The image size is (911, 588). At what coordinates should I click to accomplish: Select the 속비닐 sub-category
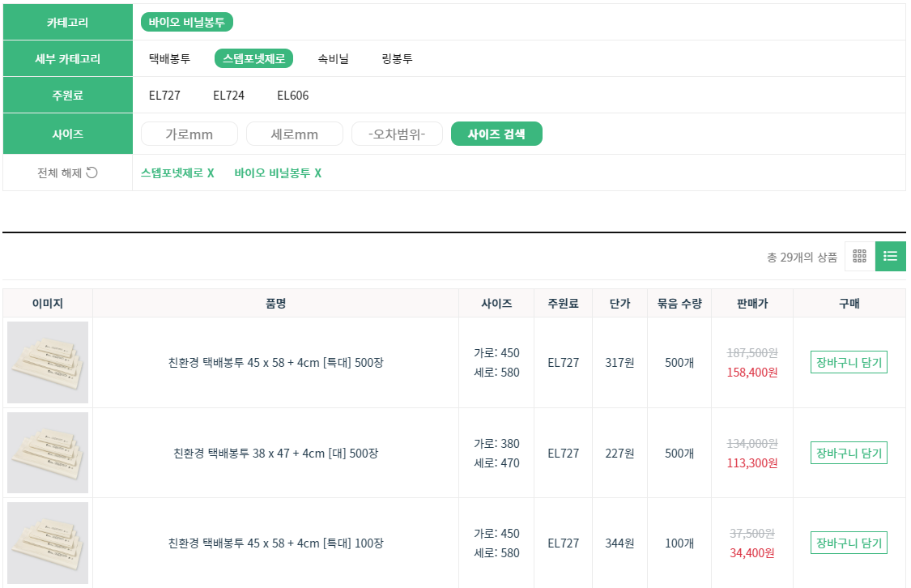point(333,58)
